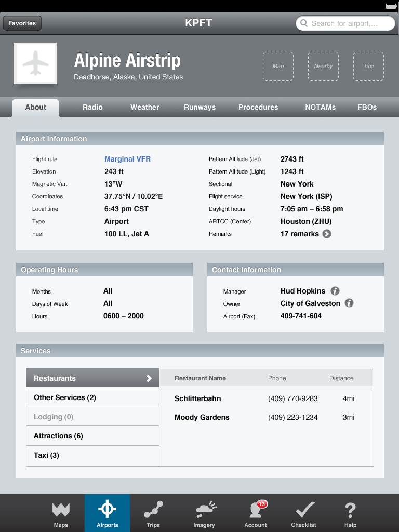Select the Schlitterbahn restaurant row

(267, 398)
